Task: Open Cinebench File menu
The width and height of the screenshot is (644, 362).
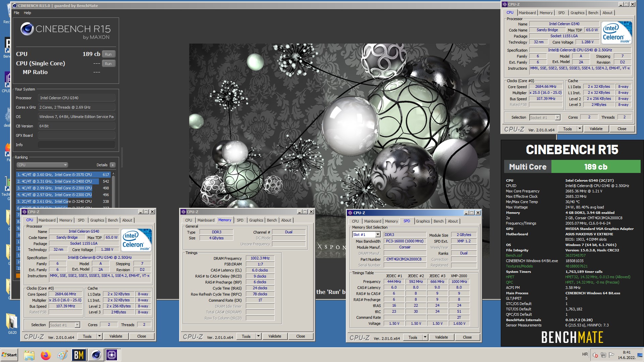Action: (x=16, y=13)
